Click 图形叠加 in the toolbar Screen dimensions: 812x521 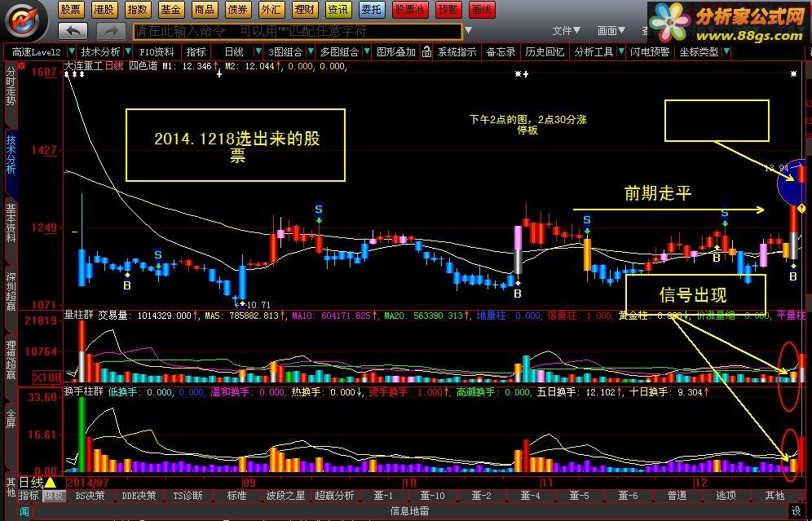(395, 52)
